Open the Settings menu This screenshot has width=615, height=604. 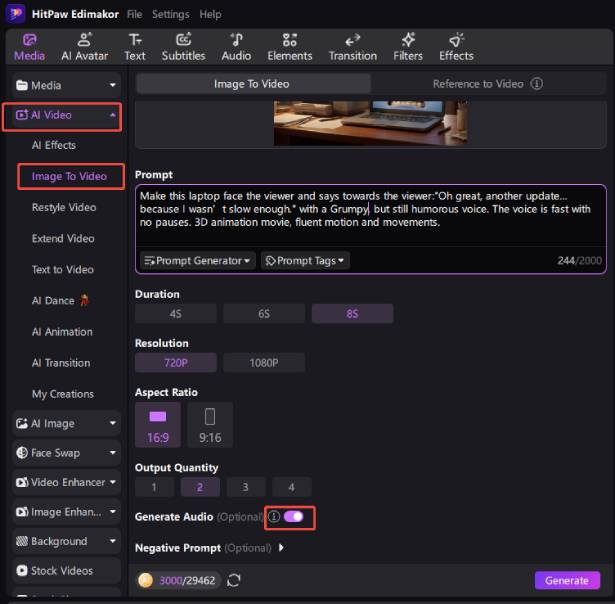pos(171,14)
